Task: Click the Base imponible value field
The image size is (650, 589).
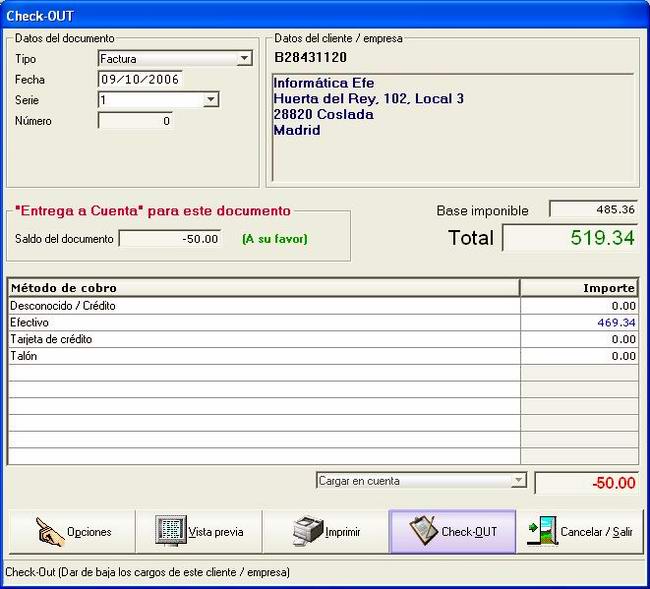Action: 594,209
